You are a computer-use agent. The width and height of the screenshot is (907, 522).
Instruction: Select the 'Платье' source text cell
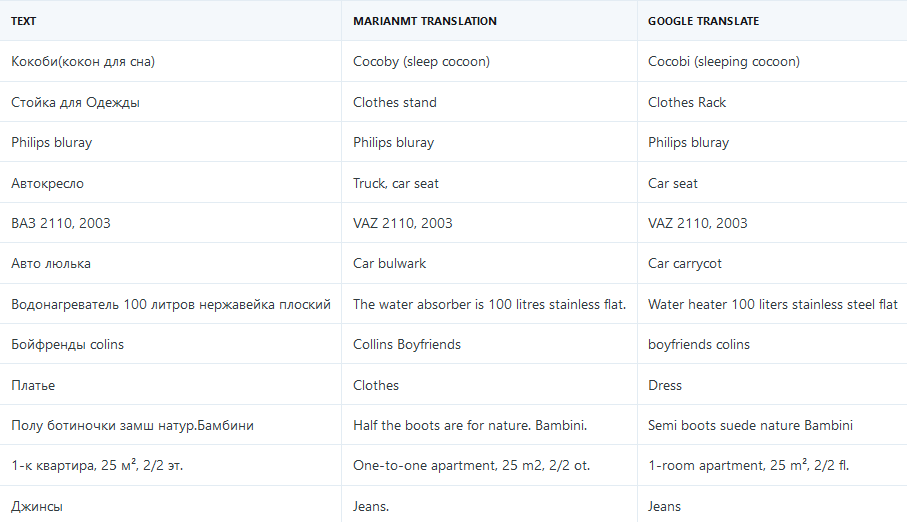(33, 385)
